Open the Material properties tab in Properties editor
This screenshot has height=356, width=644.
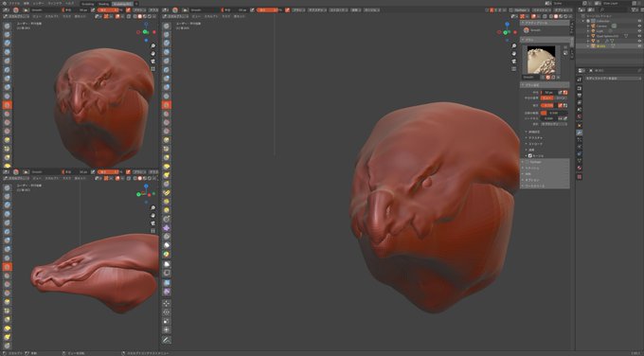tap(580, 168)
